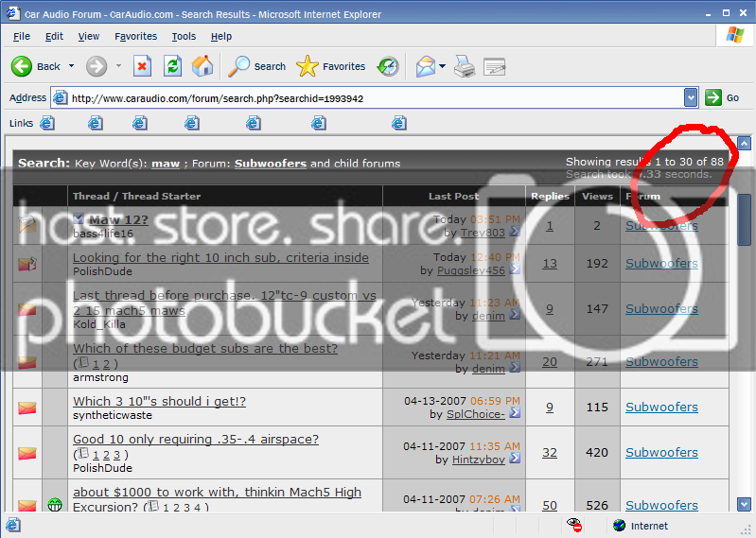Screen dimensions: 756x538
Task: Click the grey Forward arrow button
Action: click(x=97, y=66)
